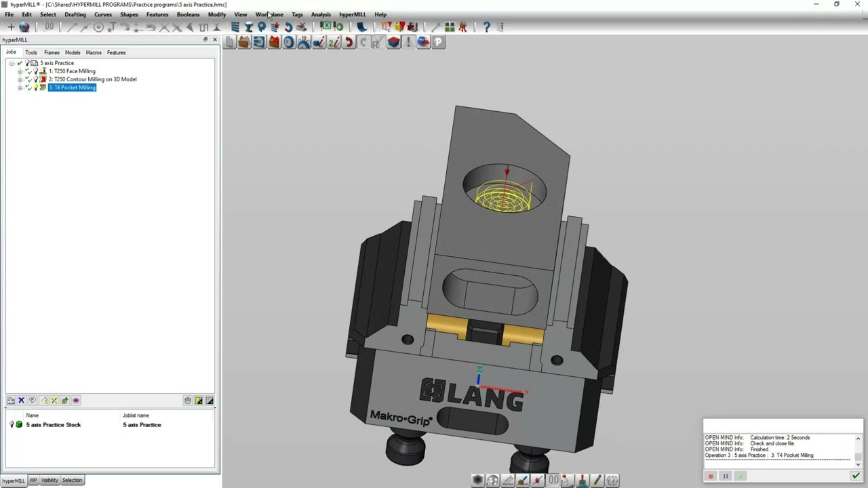Toggle lightbulb visibility for 5 axis Practice joblist
Image resolution: width=868 pixels, height=488 pixels.
click(27, 63)
